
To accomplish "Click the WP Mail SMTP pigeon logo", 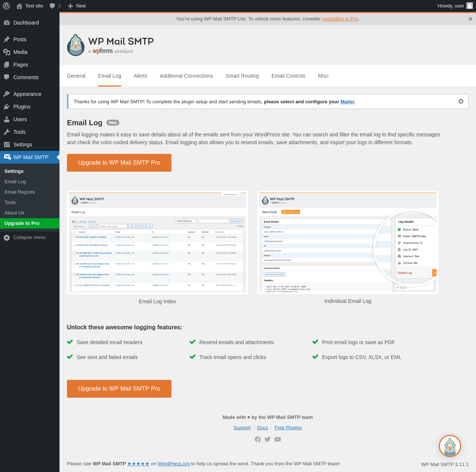I will tap(76, 45).
